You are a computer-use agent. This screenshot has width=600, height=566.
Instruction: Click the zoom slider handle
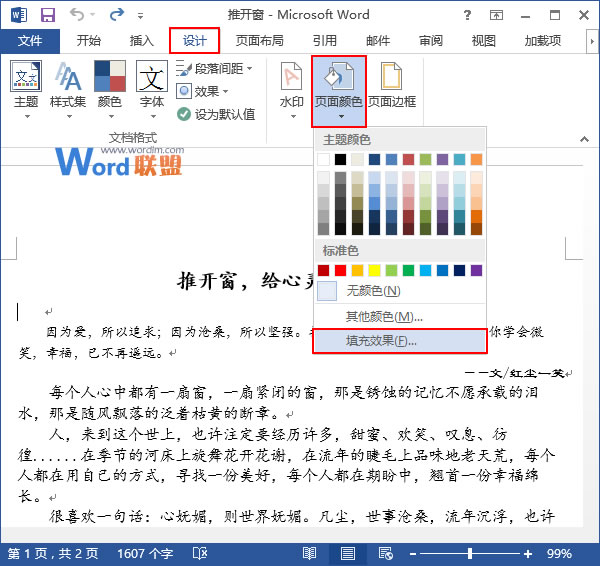click(x=470, y=553)
